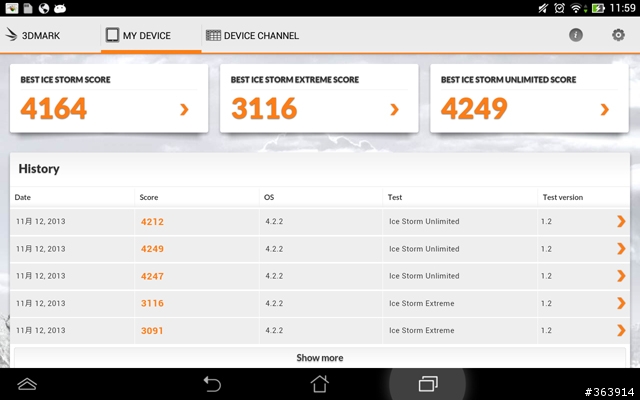Click the History heading

tap(39, 169)
